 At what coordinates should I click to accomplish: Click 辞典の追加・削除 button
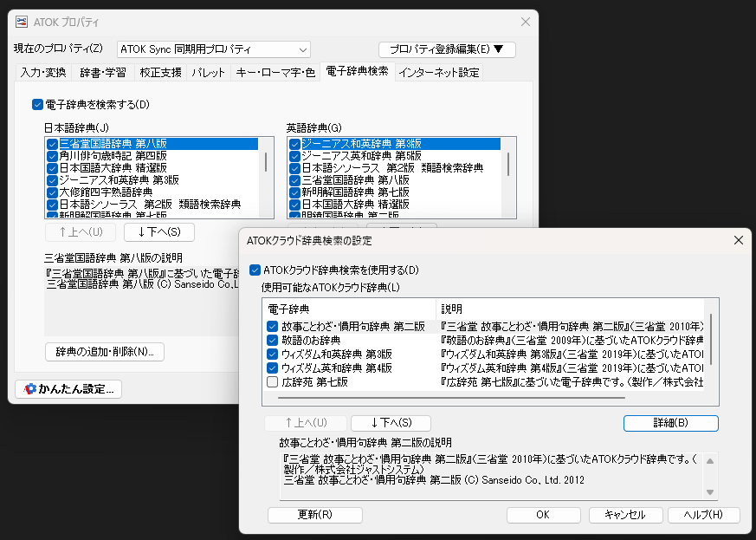[x=104, y=351]
